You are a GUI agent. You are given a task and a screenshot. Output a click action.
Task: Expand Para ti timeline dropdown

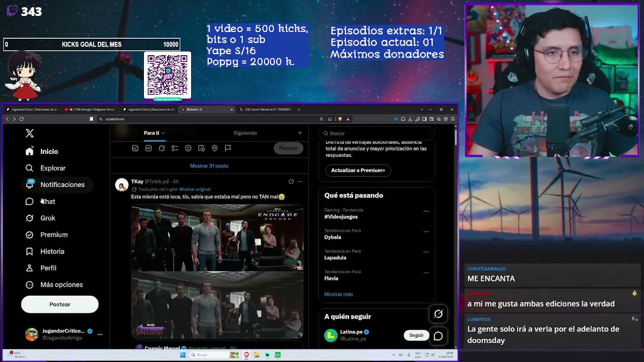[x=163, y=133]
